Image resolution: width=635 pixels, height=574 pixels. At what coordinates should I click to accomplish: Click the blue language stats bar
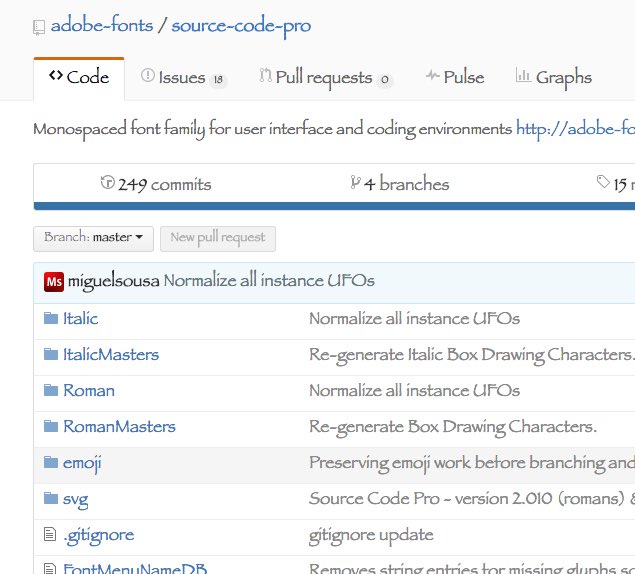(334, 206)
